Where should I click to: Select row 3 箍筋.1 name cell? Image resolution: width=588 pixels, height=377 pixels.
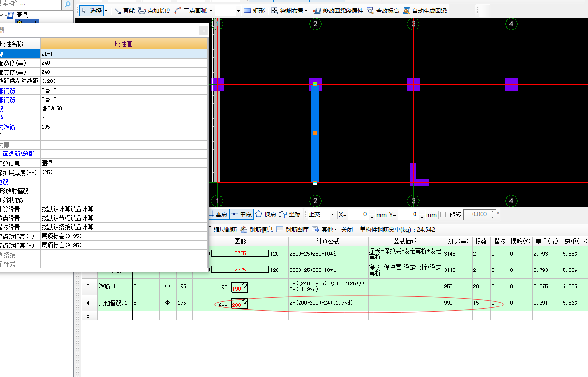pos(115,287)
